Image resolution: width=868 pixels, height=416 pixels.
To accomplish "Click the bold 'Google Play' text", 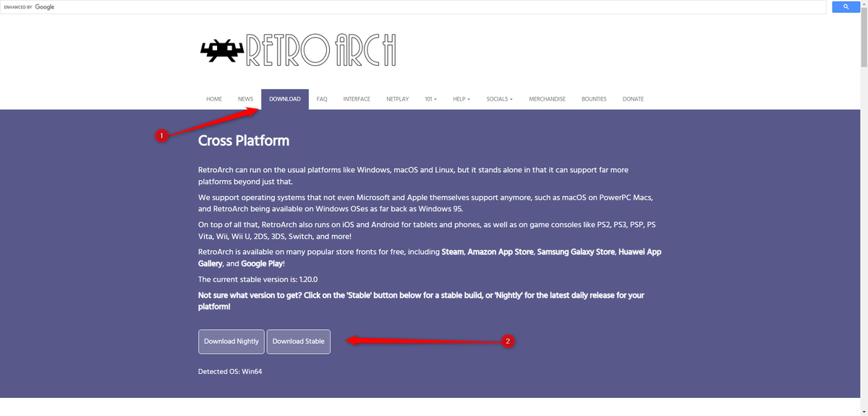I will [262, 264].
